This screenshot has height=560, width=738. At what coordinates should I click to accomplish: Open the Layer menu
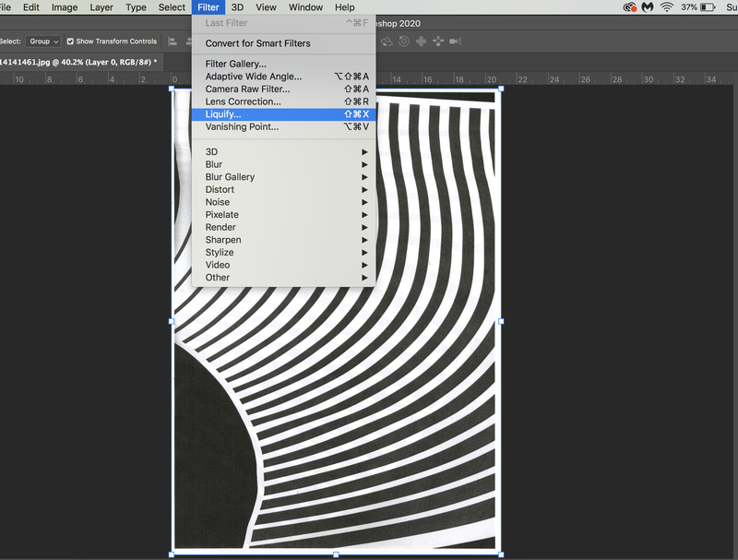point(101,7)
